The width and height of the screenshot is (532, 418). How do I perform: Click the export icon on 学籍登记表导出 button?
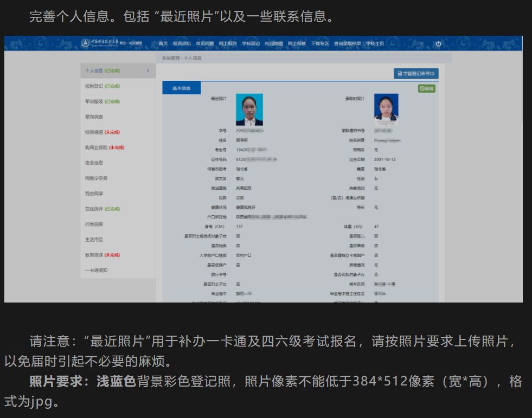point(400,73)
